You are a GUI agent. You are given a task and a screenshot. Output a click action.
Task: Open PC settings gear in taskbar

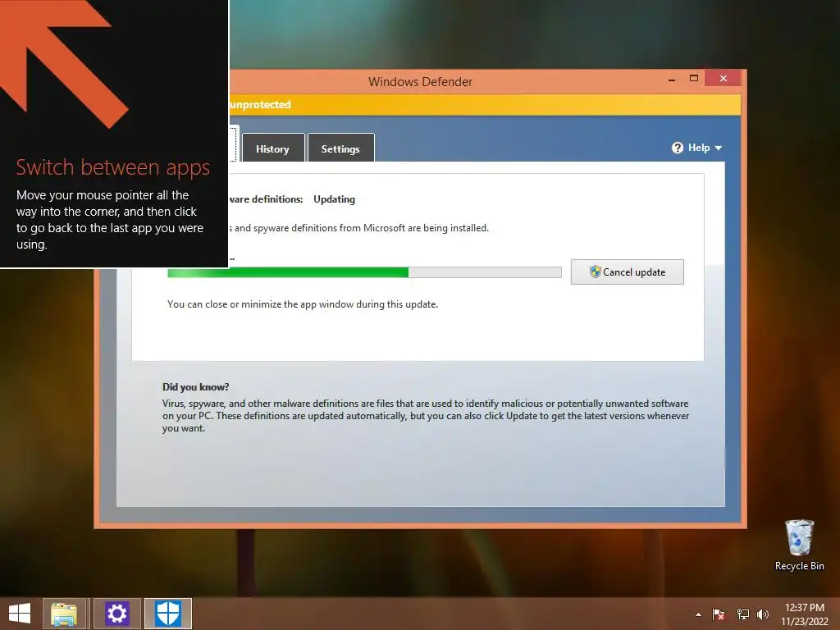pos(116,614)
